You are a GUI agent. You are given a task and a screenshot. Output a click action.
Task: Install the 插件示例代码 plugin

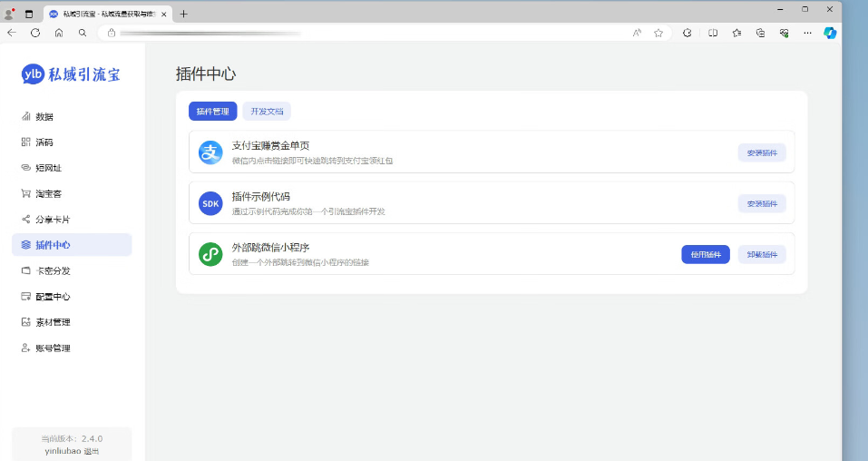coord(761,203)
